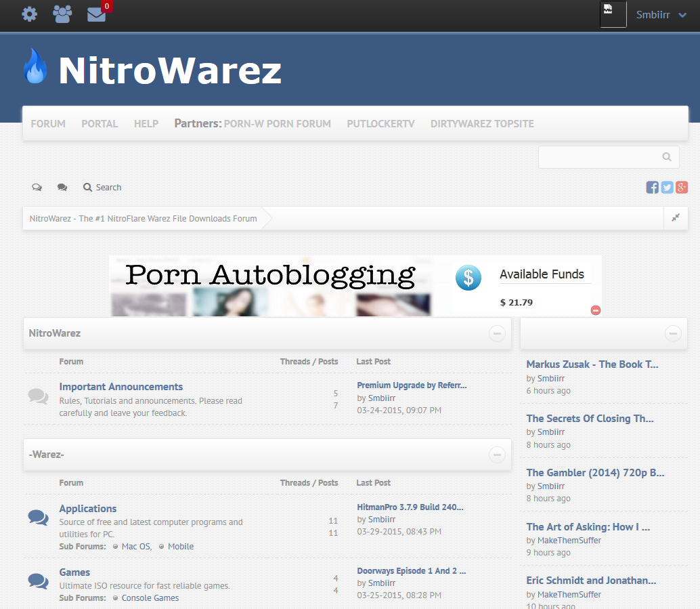Click Smbiirr author of Premium Upgrade post
The width and height of the screenshot is (700, 609).
(x=382, y=398)
